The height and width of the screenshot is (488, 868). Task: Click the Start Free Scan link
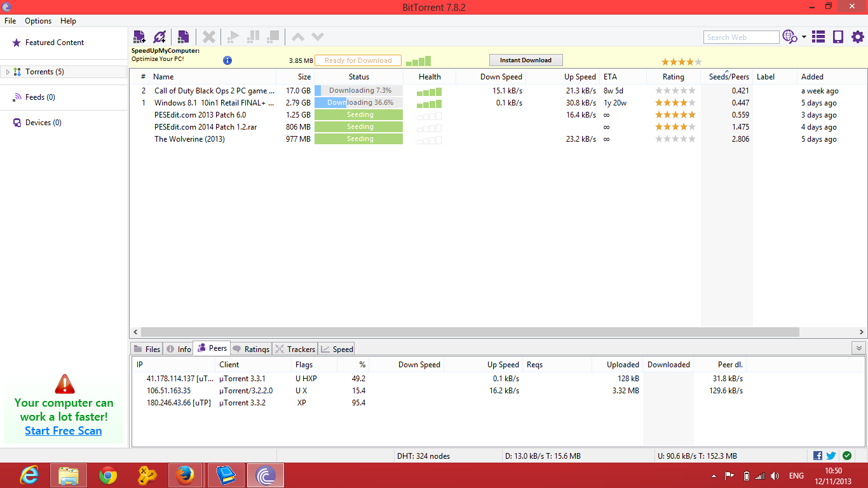point(64,431)
